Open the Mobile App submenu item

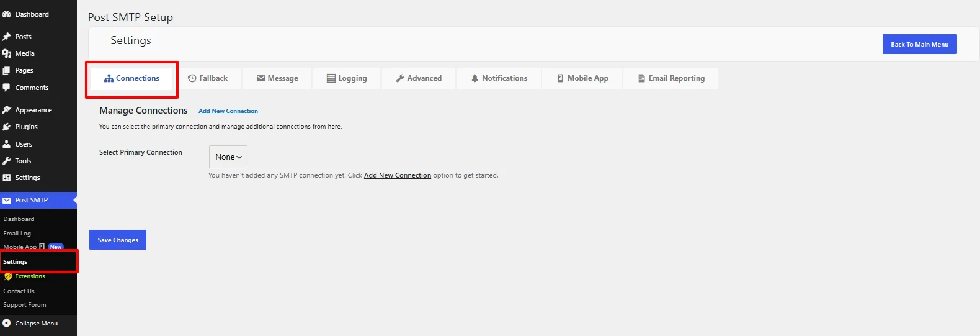click(x=20, y=247)
